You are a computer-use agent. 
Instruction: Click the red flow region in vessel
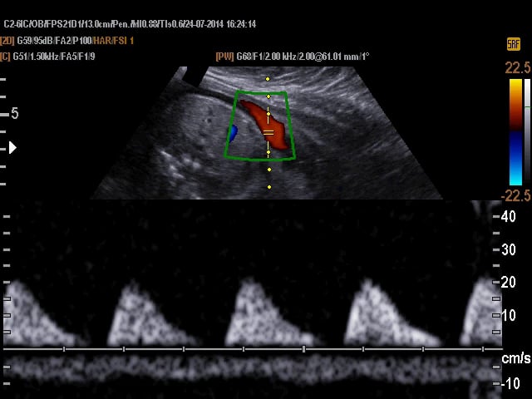point(267,126)
